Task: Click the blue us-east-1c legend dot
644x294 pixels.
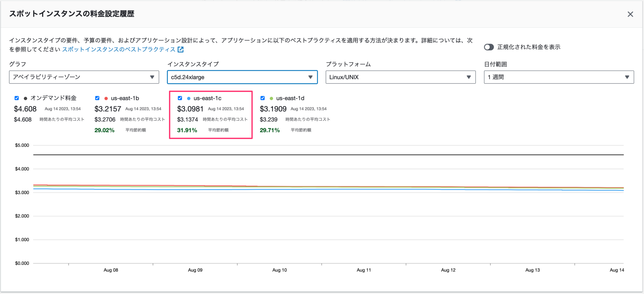Action: pos(189,98)
